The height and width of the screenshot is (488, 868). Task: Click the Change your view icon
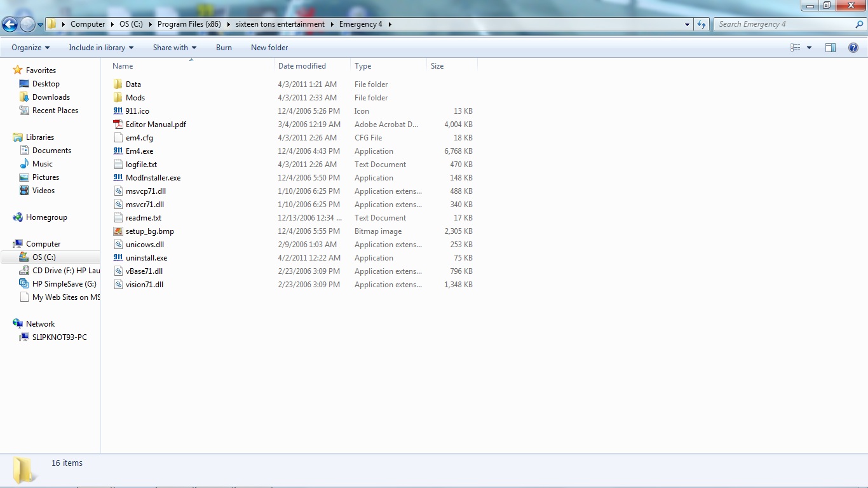795,48
